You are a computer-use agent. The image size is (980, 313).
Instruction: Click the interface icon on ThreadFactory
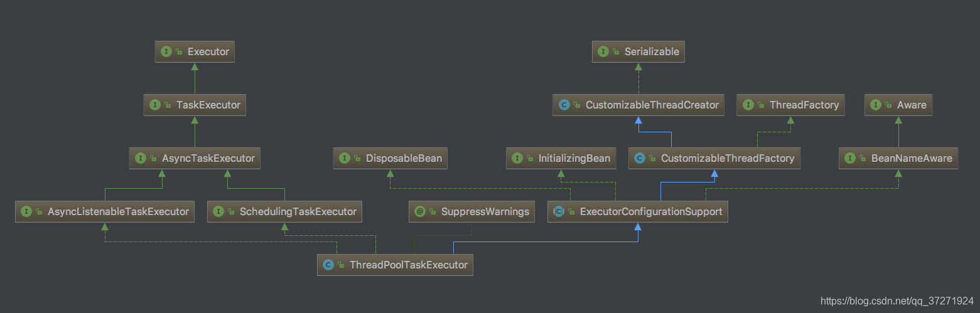tap(748, 105)
